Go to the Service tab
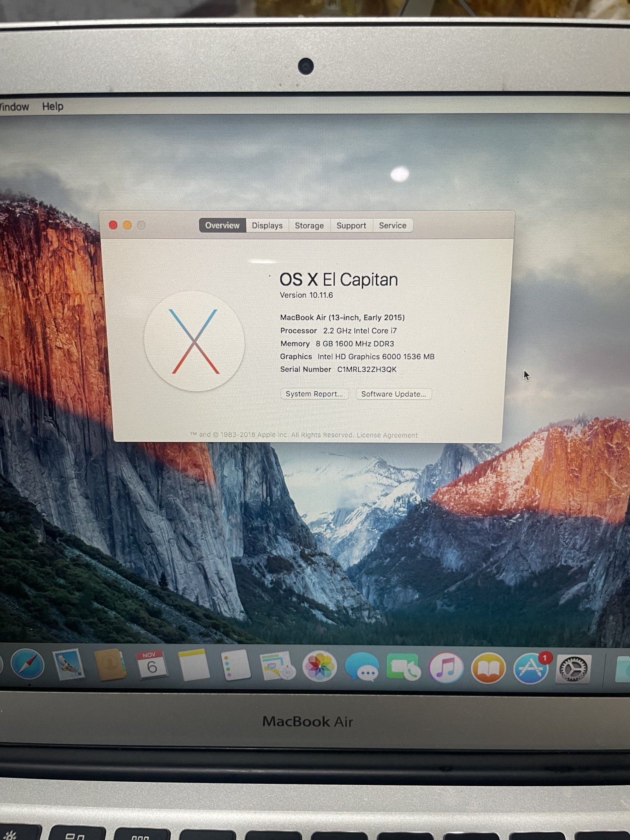 tap(393, 226)
